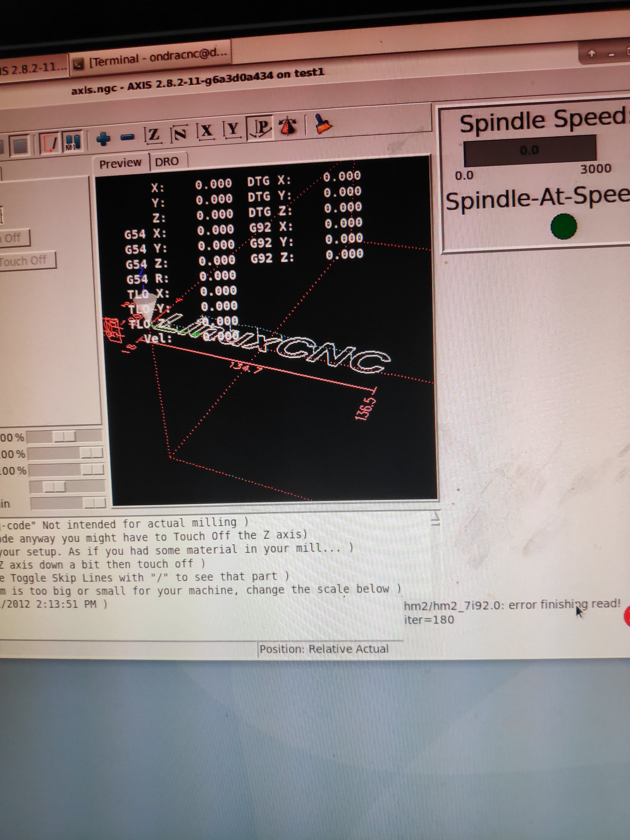The height and width of the screenshot is (840, 630).
Task: Click the 'Touch Off the Z axis' G-code line
Action: [x=153, y=537]
